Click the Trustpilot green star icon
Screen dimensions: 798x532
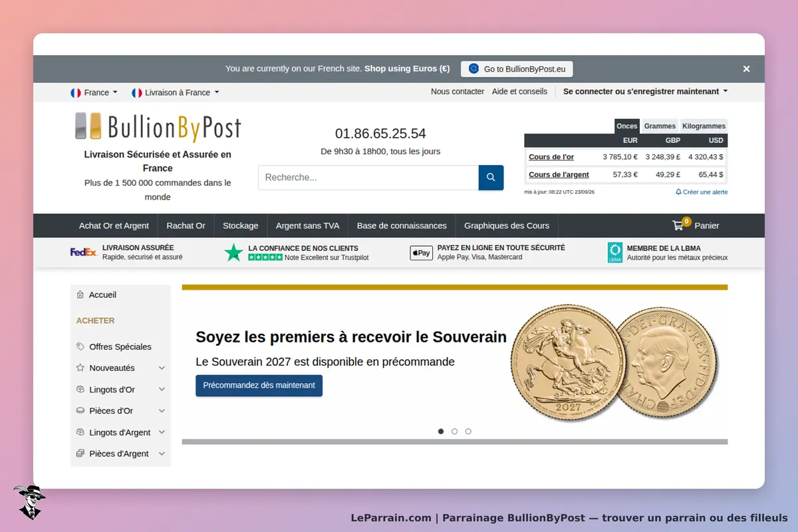pos(233,252)
